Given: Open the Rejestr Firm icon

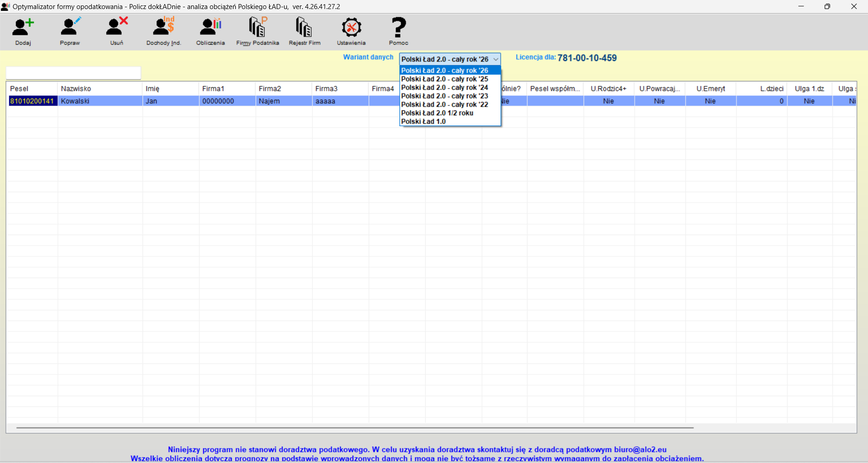Looking at the screenshot, I should [x=304, y=28].
